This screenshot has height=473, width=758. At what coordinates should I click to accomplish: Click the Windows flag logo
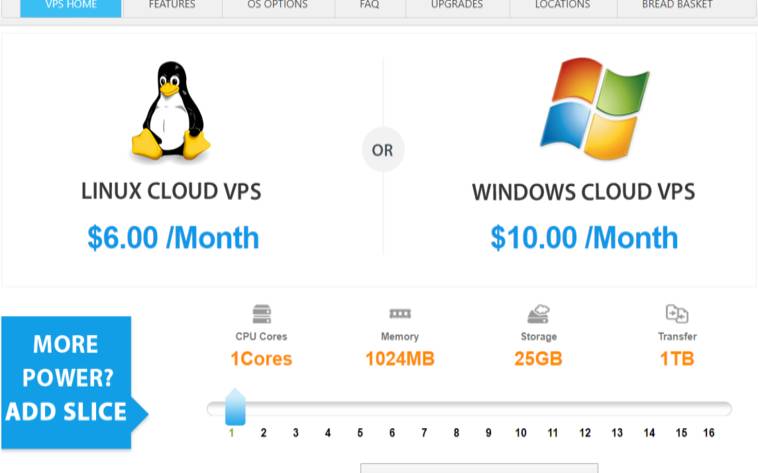[595, 109]
